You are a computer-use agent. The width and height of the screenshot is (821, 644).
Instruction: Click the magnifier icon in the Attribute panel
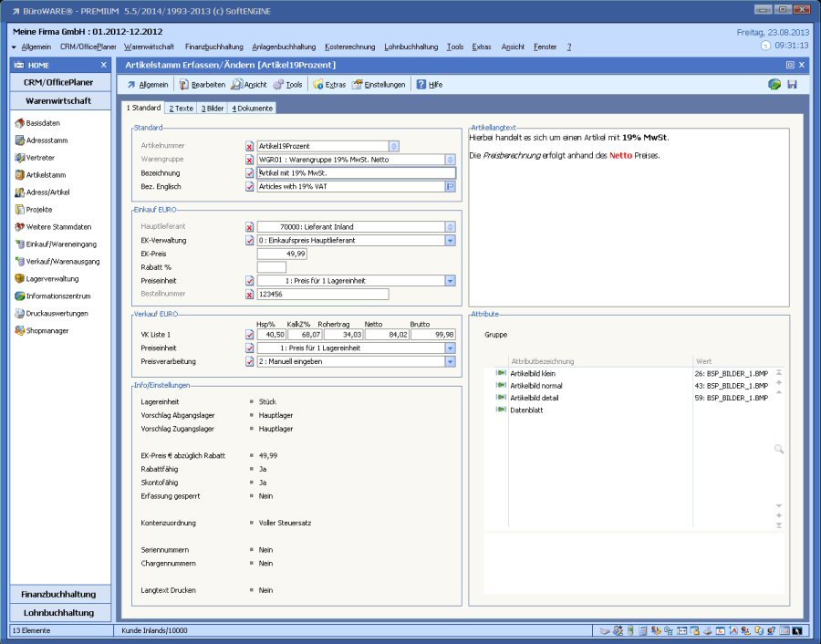[779, 449]
